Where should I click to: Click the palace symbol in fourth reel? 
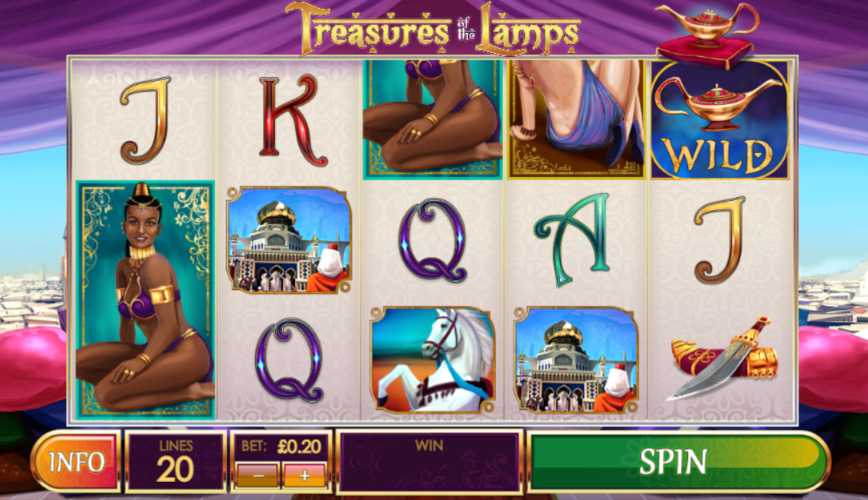(x=576, y=360)
